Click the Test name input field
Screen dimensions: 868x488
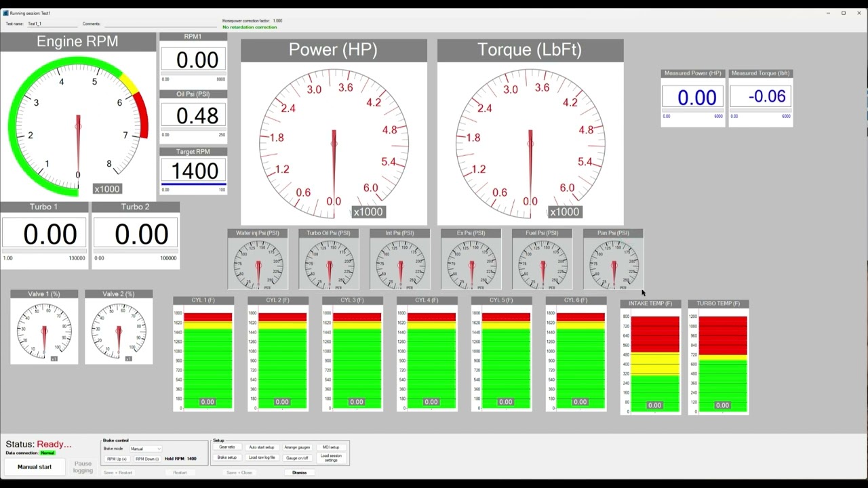tap(52, 24)
